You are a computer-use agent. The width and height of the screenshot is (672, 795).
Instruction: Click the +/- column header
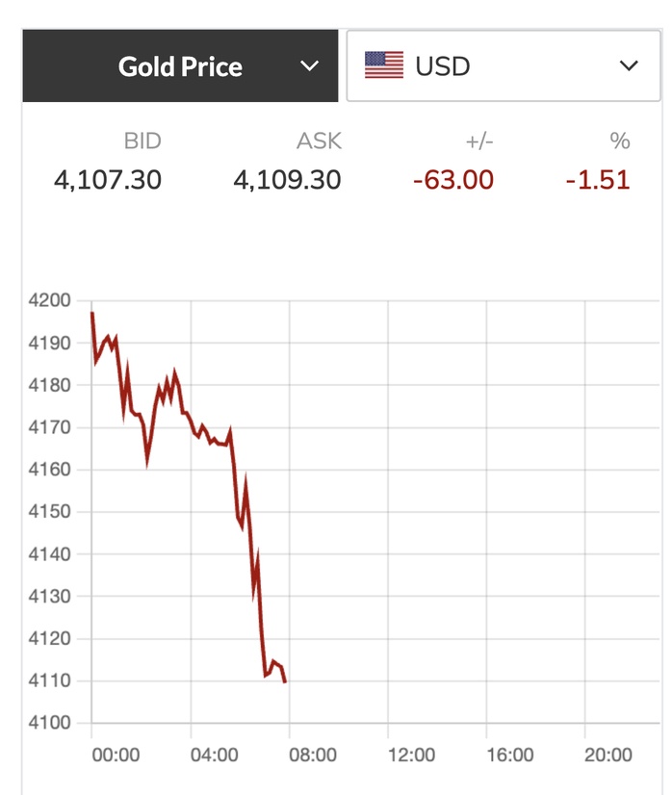[478, 141]
